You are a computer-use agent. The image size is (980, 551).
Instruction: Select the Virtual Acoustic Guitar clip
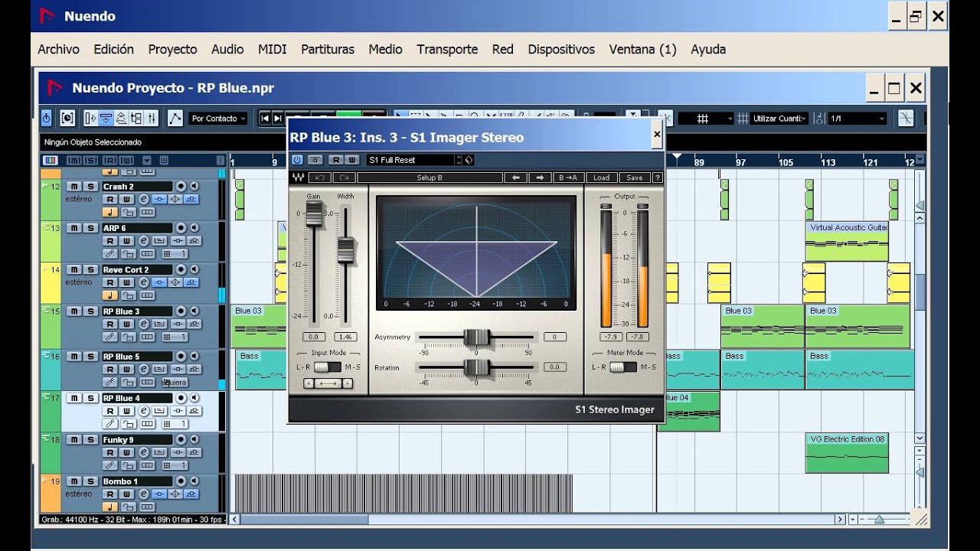click(x=847, y=242)
